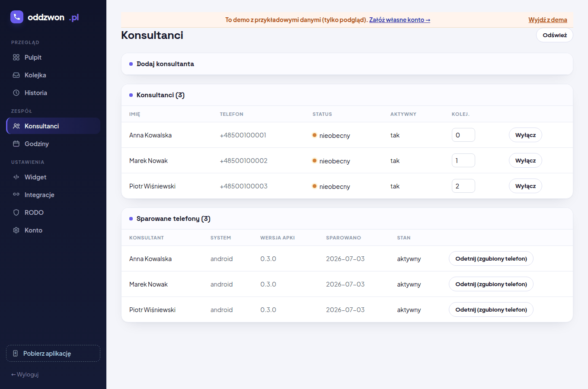Click the Kolejka inbox icon
The width and height of the screenshot is (588, 389).
(16, 75)
